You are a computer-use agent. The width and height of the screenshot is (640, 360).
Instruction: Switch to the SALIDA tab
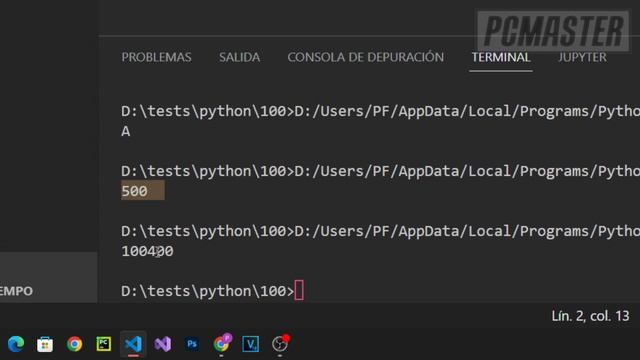point(240,57)
